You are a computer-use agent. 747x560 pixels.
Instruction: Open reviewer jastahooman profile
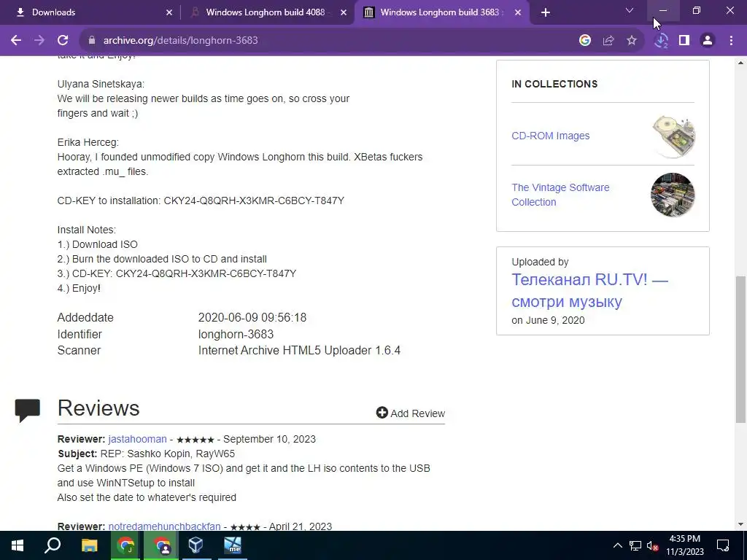pos(137,439)
